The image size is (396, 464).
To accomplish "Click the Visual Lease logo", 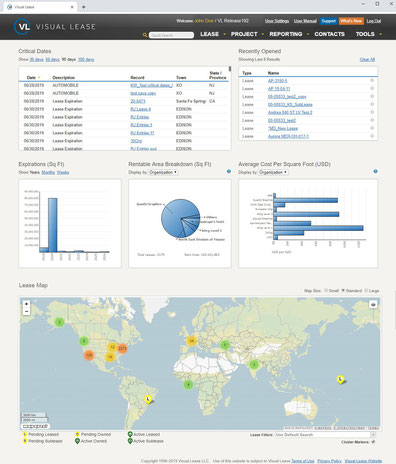I will tap(55, 26).
